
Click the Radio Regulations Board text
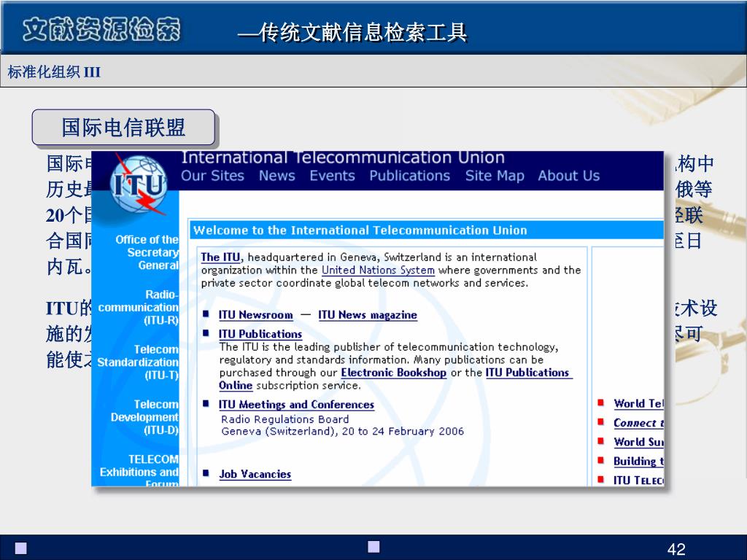click(285, 419)
